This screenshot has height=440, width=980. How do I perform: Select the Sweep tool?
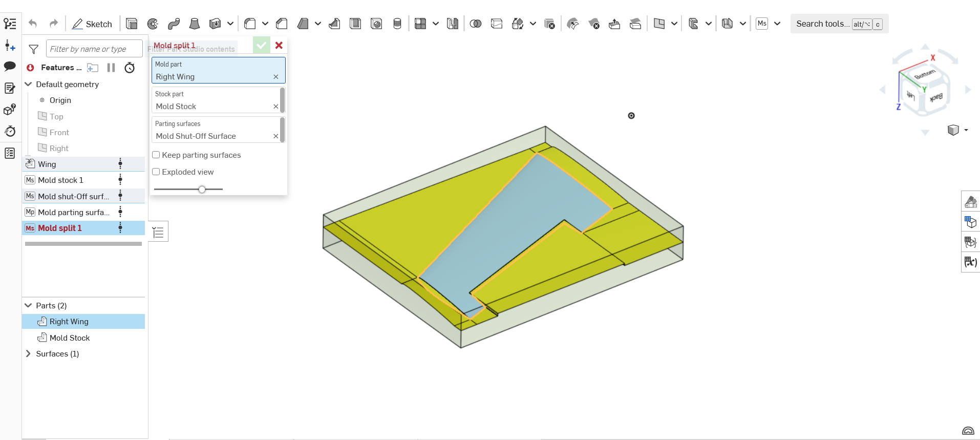(x=174, y=24)
